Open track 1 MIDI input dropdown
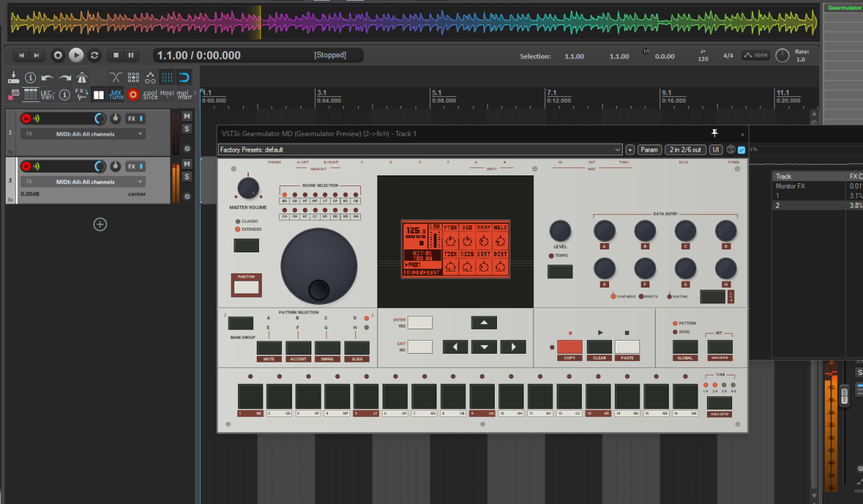Viewport: 863px width, 504px height. pyautogui.click(x=83, y=134)
